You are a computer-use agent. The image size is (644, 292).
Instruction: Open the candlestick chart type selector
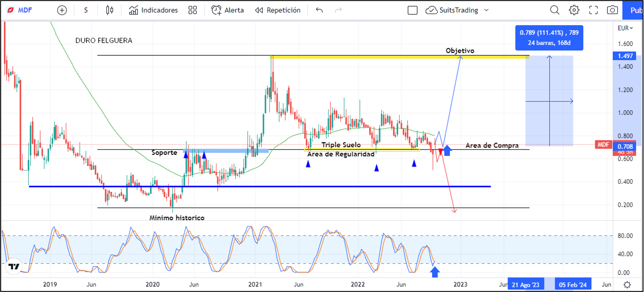click(110, 10)
